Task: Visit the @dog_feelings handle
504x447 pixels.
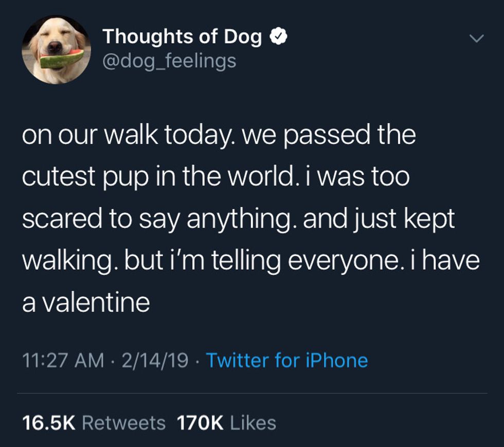Action: [169, 61]
